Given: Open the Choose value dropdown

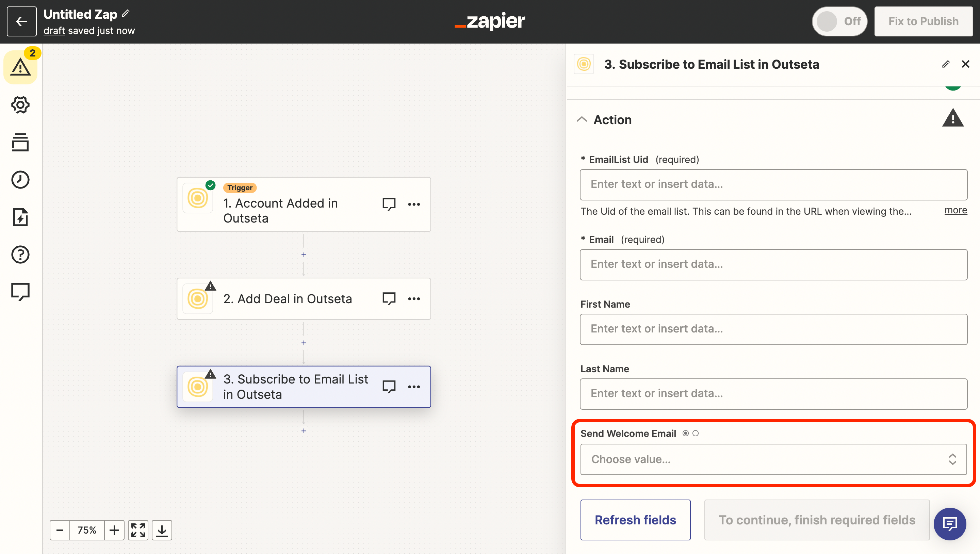Looking at the screenshot, I should 773,459.
